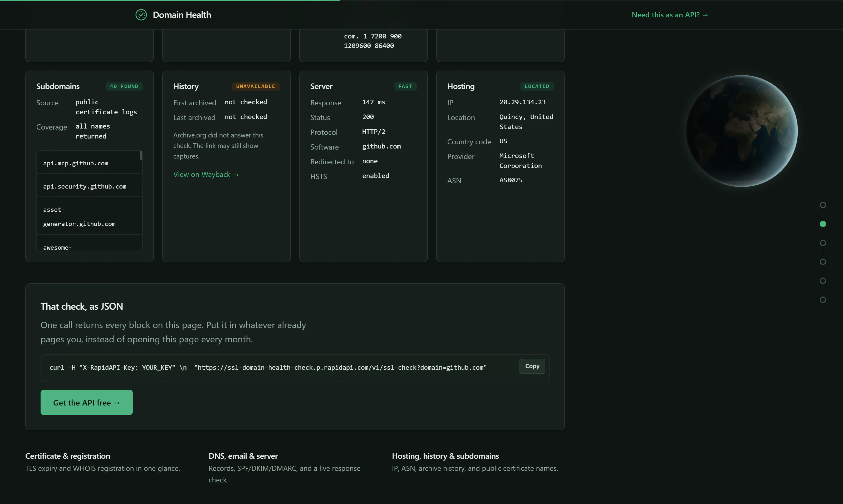
Task: Click the 'LOCATED' hosting badge
Action: coord(537,86)
